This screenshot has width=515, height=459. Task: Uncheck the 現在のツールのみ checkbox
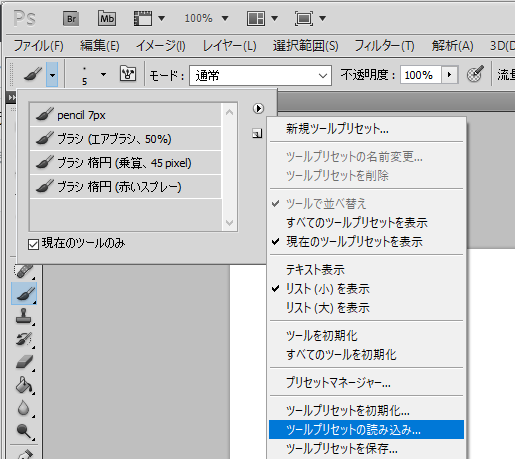33,244
